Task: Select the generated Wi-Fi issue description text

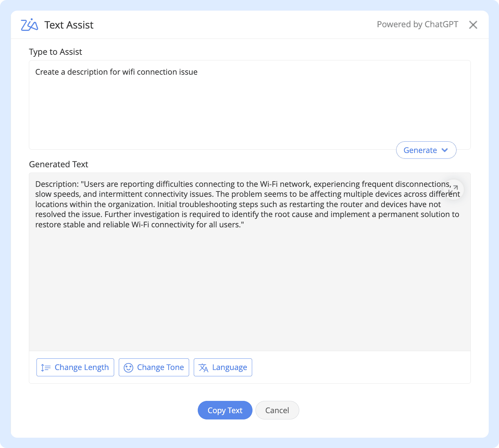Action: (247, 204)
